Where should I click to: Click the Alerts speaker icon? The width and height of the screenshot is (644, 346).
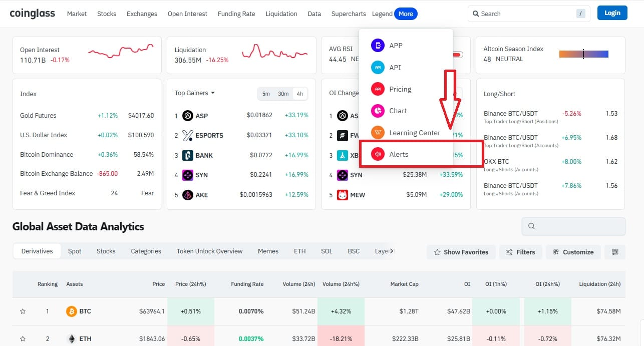377,154
